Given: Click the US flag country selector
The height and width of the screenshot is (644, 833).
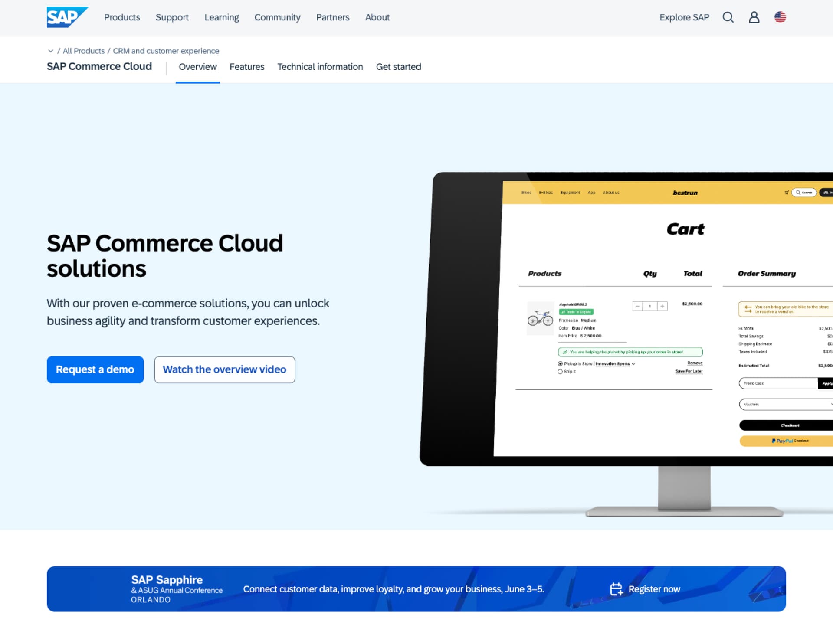Looking at the screenshot, I should [x=780, y=17].
